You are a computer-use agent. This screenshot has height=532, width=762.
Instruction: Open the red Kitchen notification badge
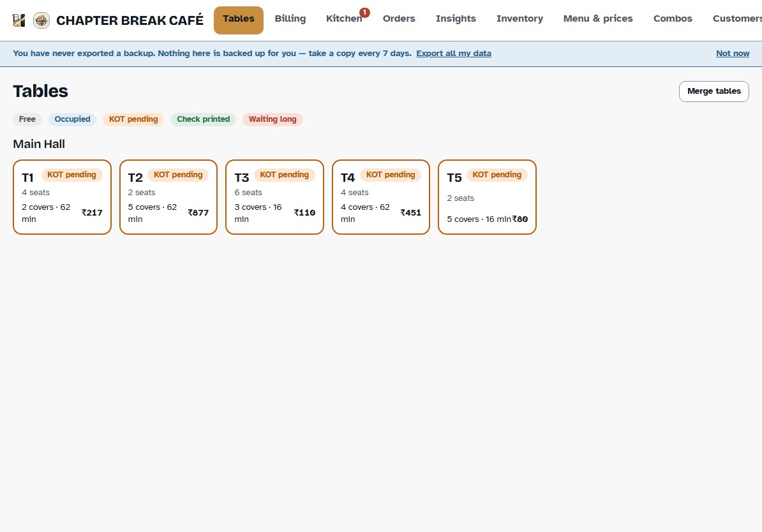364,13
